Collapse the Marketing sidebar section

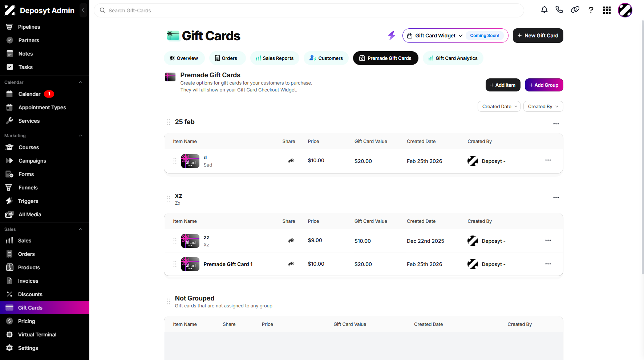(x=81, y=136)
